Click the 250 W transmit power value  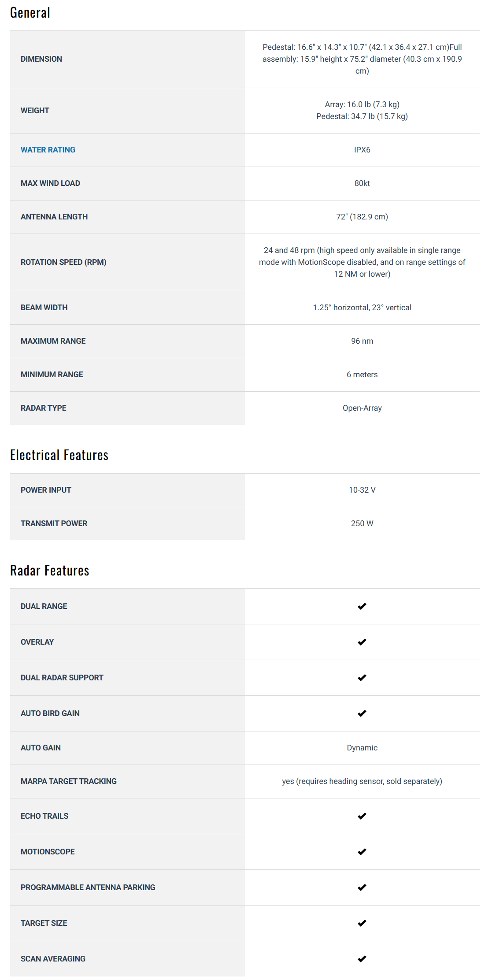362,523
